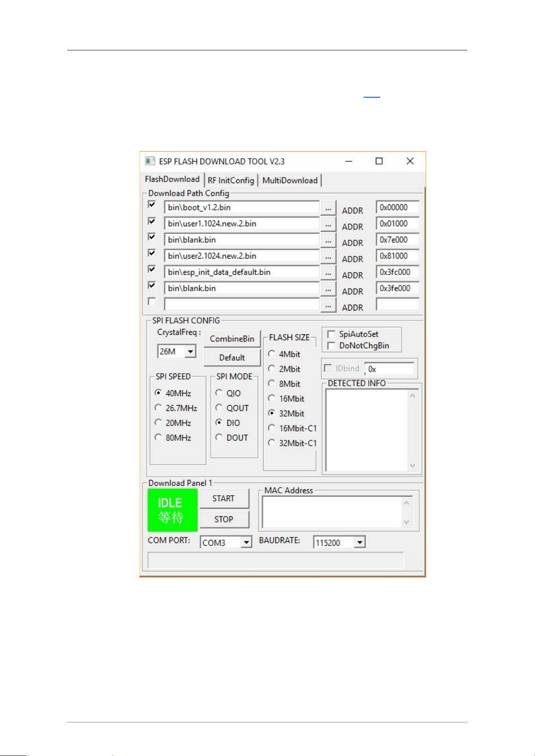Viewport: 535px width, 756px height.
Task: Click the IDbind 0x input field
Action: click(x=389, y=369)
